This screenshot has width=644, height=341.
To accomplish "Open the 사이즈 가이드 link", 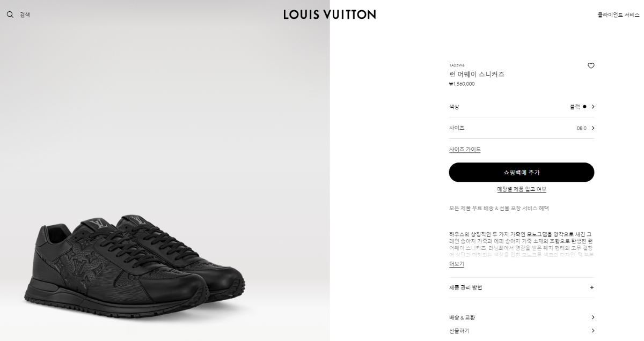I will pos(465,150).
